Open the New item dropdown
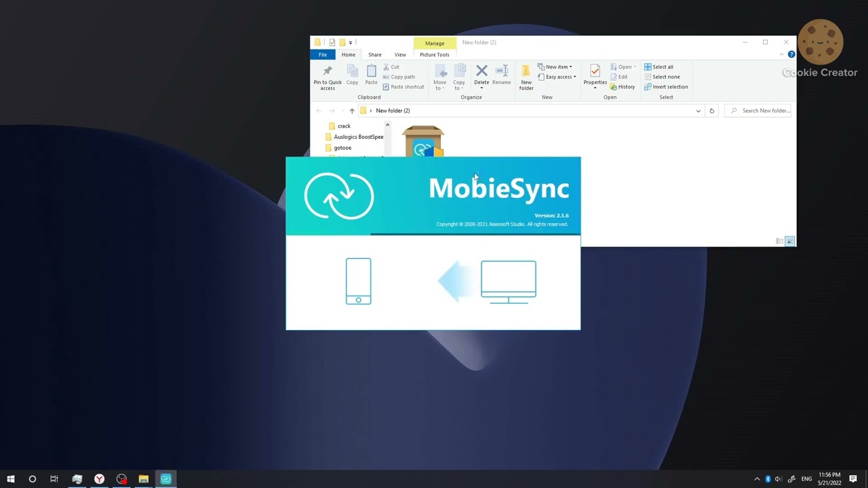The height and width of the screenshot is (488, 868). point(555,67)
